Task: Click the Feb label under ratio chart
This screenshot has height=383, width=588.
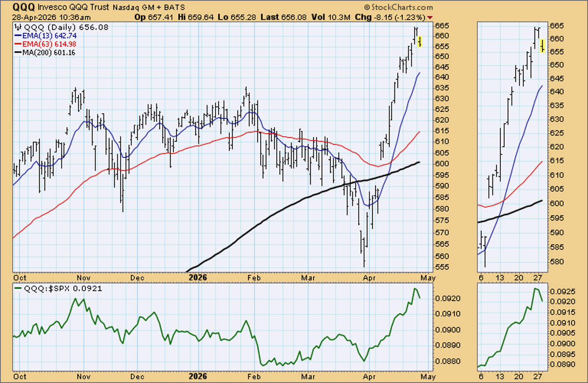Action: (254, 377)
